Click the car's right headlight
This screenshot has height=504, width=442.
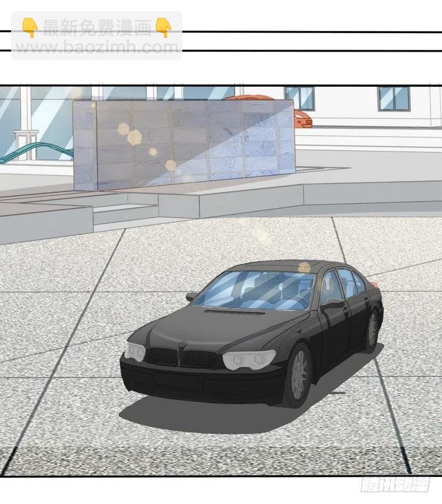248,360
